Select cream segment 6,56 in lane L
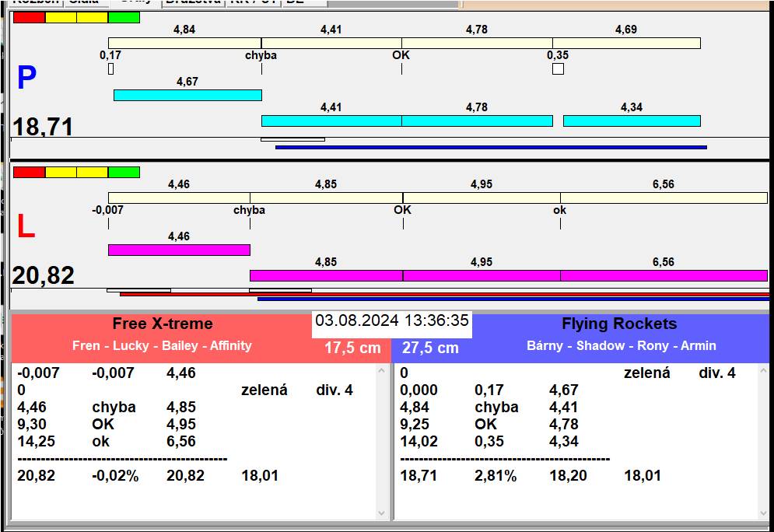Image resolution: width=774 pixels, height=532 pixels. (664, 198)
